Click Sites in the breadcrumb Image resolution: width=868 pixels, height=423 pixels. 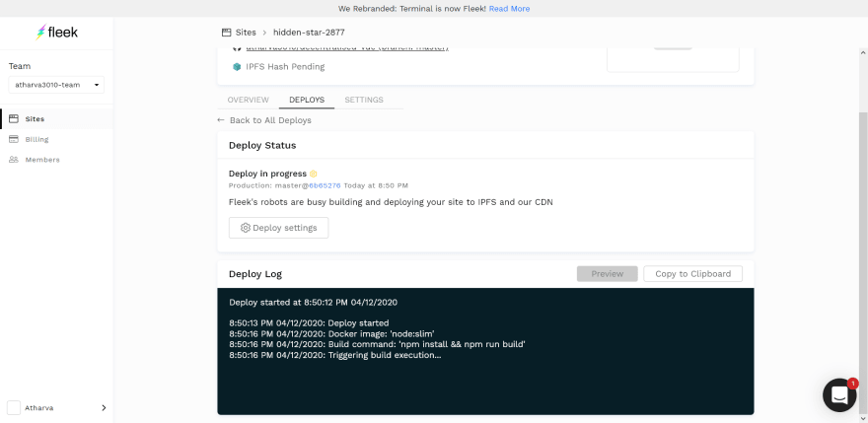(246, 33)
